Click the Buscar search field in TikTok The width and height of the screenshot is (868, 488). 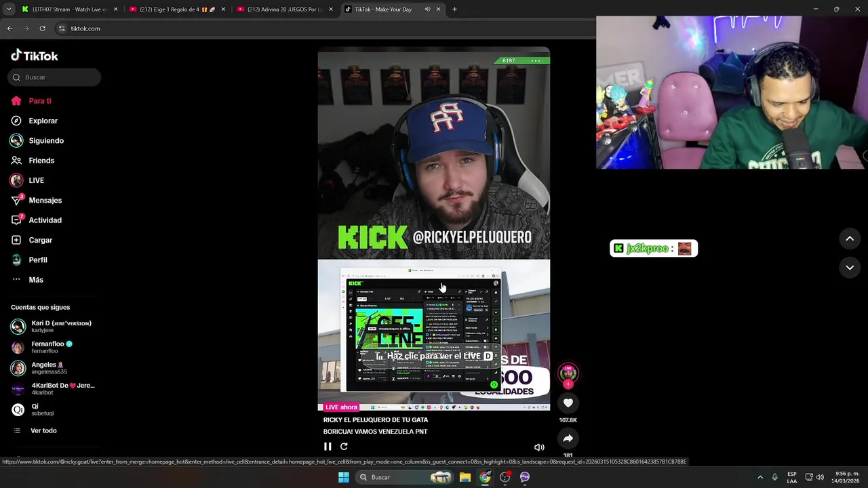pyautogui.click(x=54, y=77)
